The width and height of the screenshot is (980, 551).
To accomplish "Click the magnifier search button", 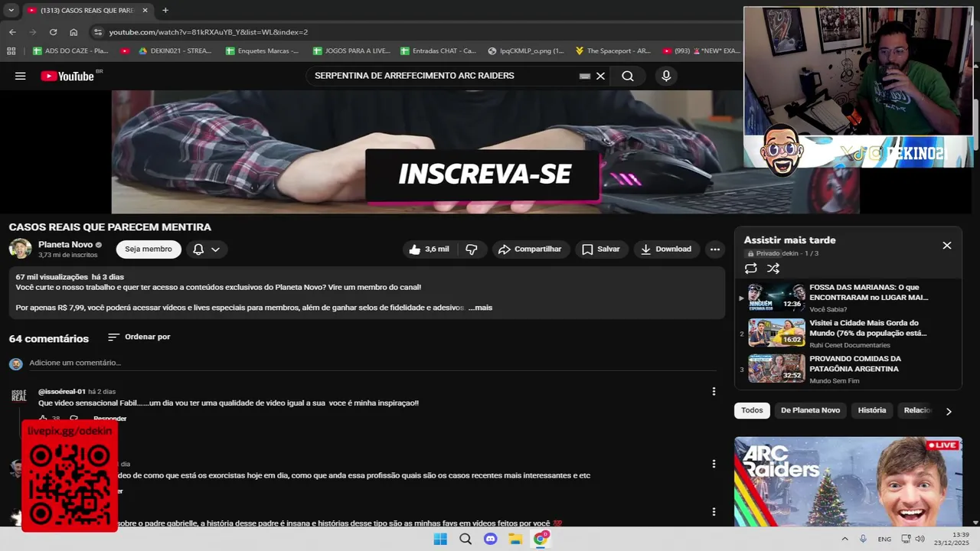I will pos(628,76).
